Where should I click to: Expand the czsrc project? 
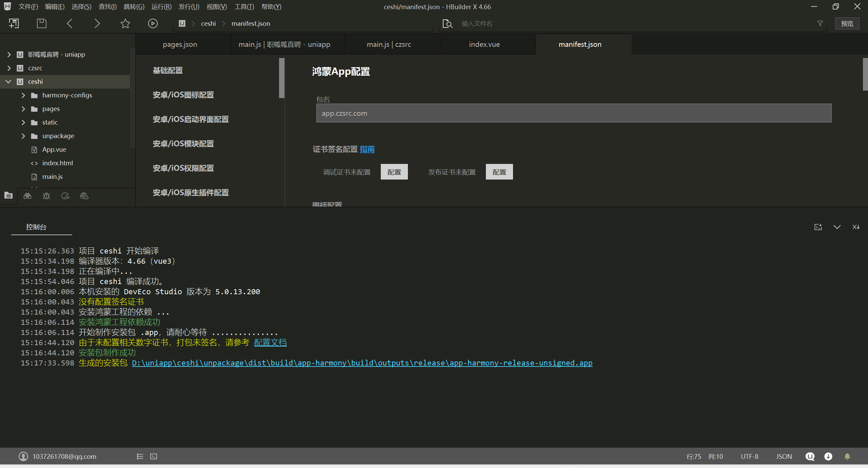click(9, 68)
